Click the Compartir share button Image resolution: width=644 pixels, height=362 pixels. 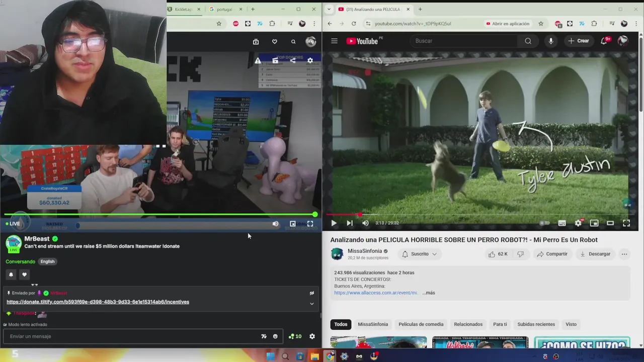point(552,254)
